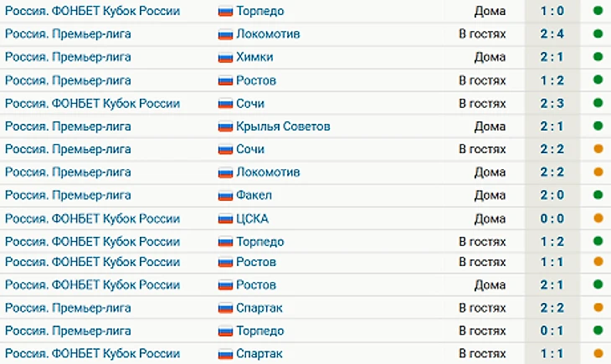Click the flag icon next to Крылья Советов
Screen dimensions: 611x364
[225, 126]
